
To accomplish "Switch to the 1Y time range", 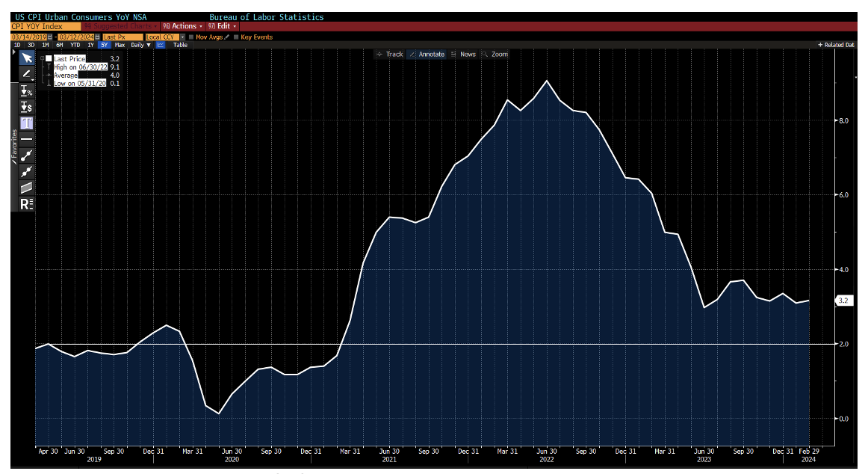I will click(90, 45).
